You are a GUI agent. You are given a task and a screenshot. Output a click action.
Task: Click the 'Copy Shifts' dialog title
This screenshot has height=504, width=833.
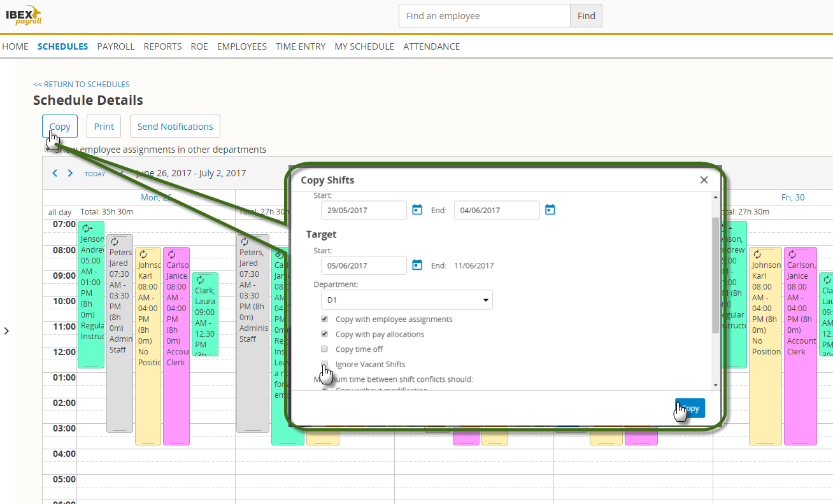pyautogui.click(x=327, y=180)
